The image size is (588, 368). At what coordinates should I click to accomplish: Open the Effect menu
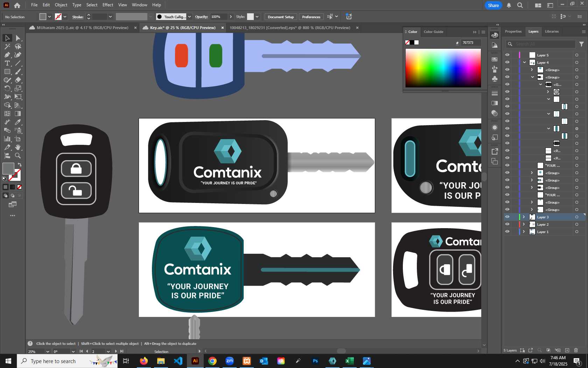108,5
